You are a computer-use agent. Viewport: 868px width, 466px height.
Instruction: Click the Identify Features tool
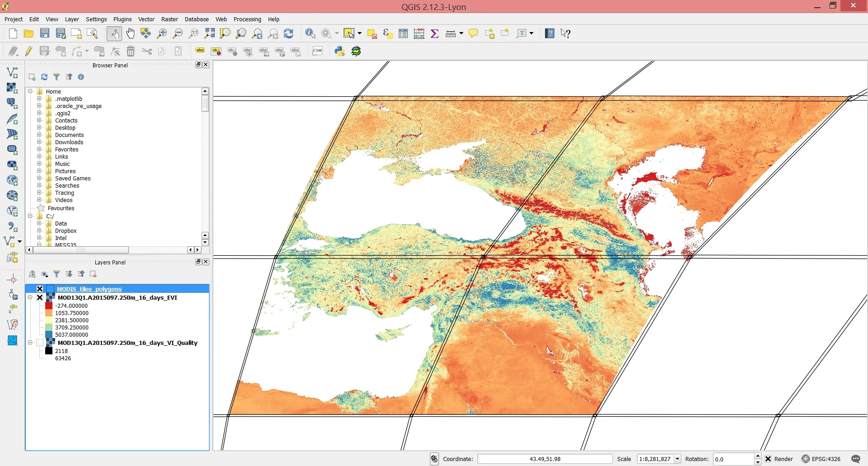point(310,33)
